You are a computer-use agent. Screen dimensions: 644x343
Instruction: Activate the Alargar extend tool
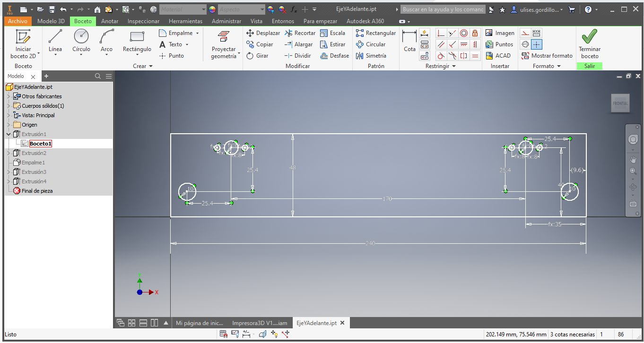298,44
